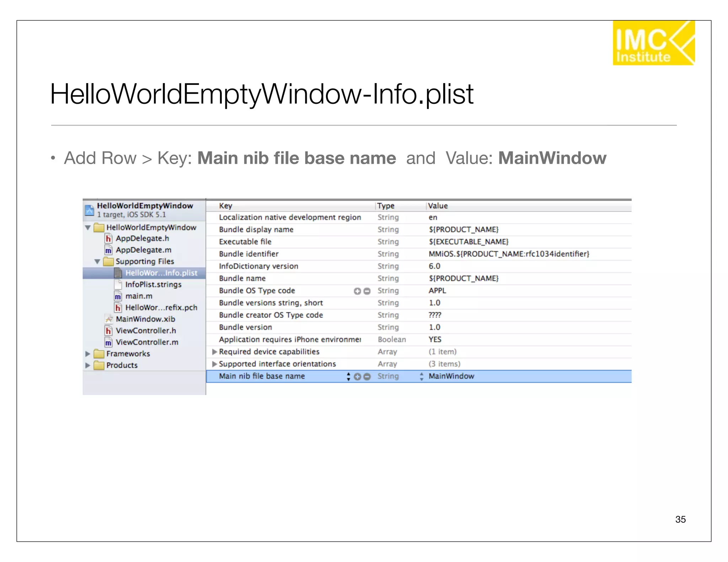Click the remove-row minus icon on Bundle OS Type code
The image size is (728, 562).
pyautogui.click(x=367, y=291)
